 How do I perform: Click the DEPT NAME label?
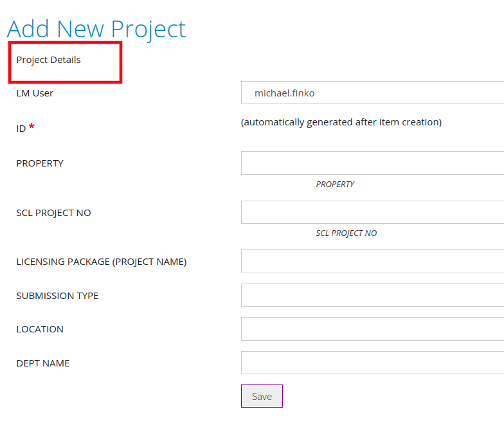(42, 363)
